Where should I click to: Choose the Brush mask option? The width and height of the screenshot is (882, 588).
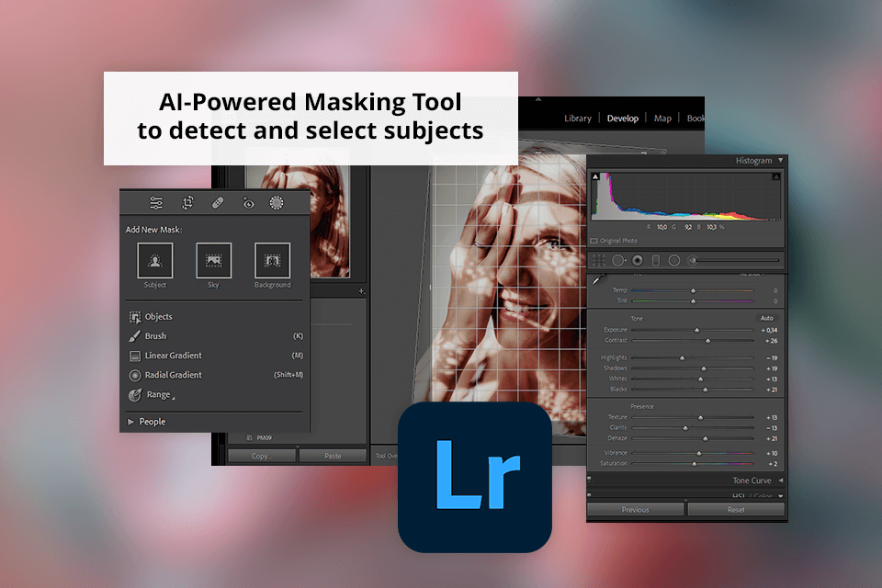(x=216, y=336)
